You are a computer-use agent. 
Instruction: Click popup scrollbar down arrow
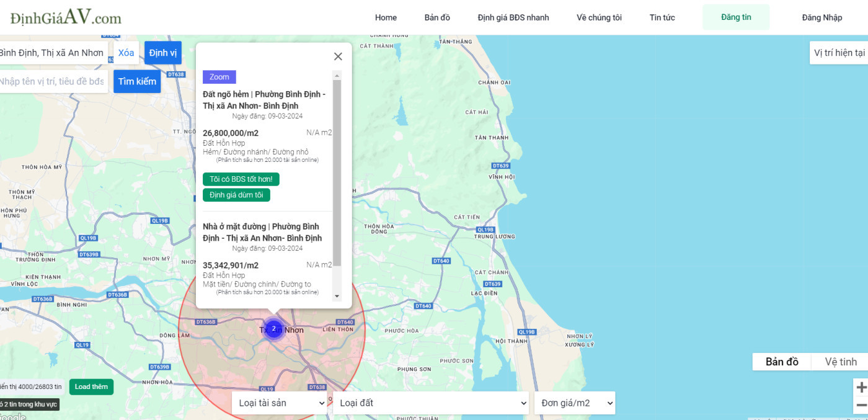point(337,297)
